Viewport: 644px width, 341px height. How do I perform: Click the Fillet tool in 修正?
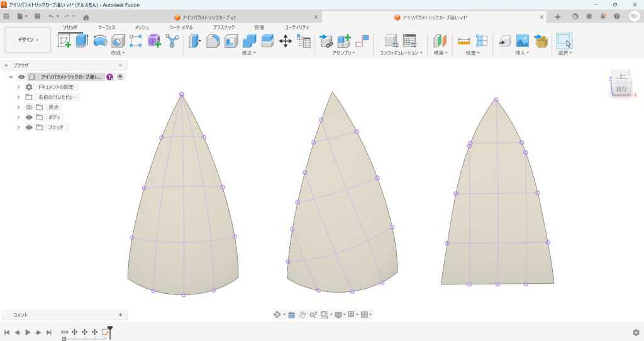coord(213,41)
